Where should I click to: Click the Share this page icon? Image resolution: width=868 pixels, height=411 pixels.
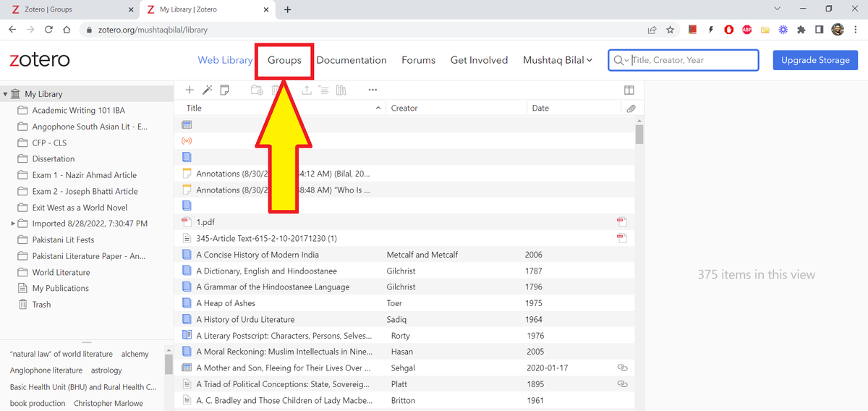[652, 30]
